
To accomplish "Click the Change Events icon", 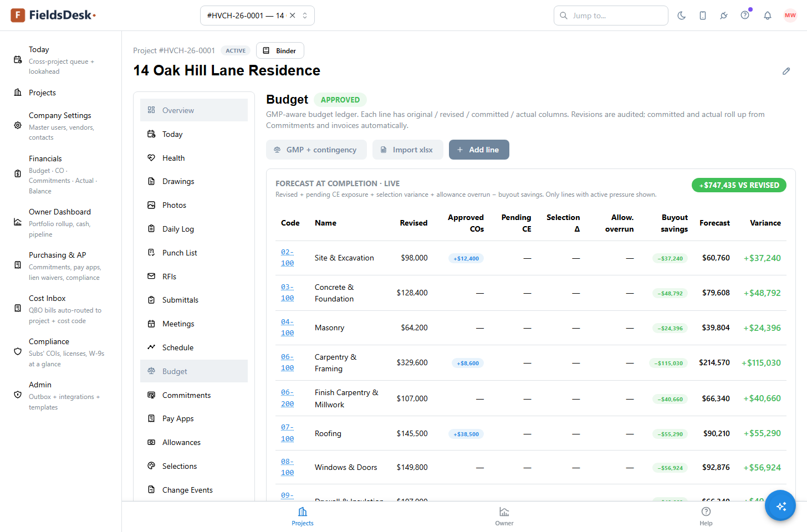I will pyautogui.click(x=151, y=490).
